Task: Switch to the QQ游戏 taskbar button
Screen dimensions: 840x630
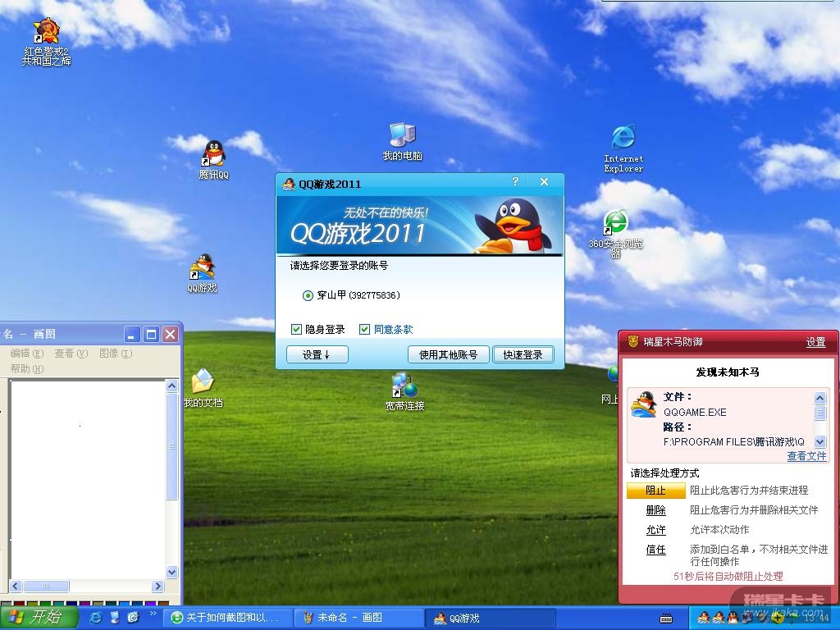Action: tap(491, 618)
